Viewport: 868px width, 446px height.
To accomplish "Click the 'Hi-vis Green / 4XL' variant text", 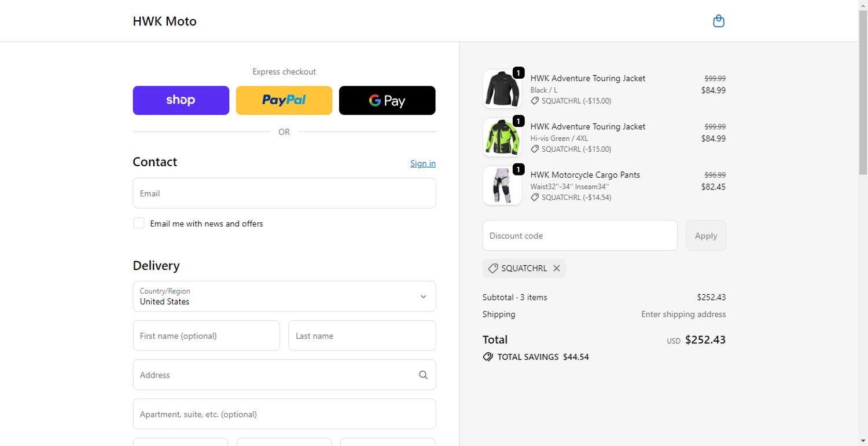I will pos(559,138).
